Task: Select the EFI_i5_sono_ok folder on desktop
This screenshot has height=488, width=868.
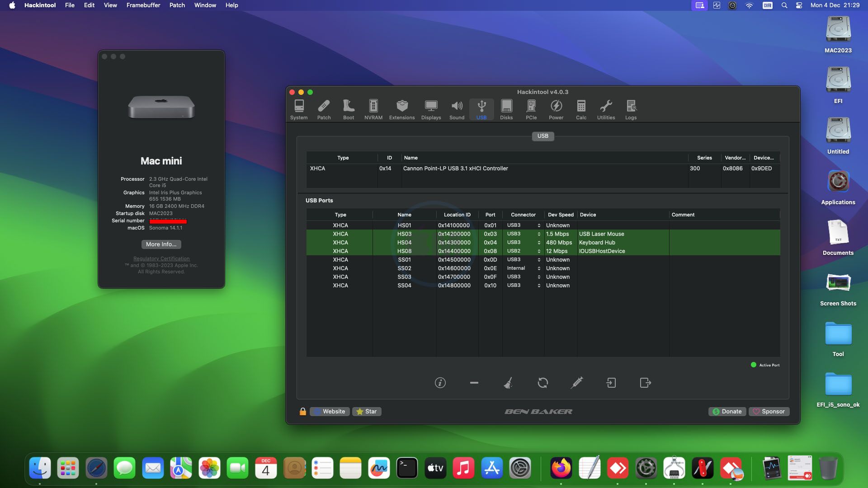Action: pyautogui.click(x=838, y=389)
